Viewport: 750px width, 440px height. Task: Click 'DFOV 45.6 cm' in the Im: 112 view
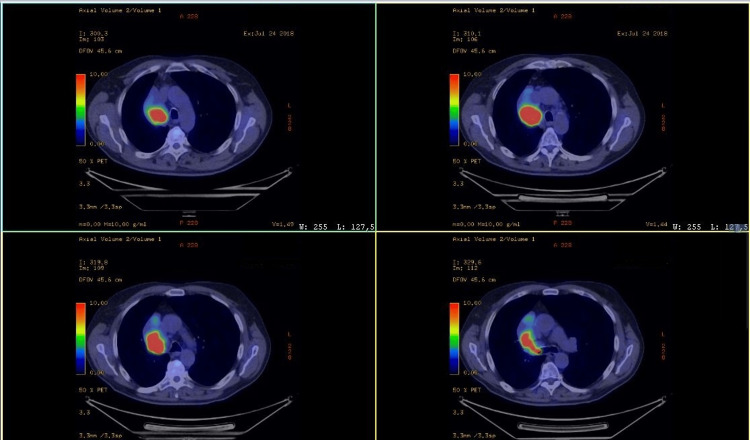coord(474,279)
